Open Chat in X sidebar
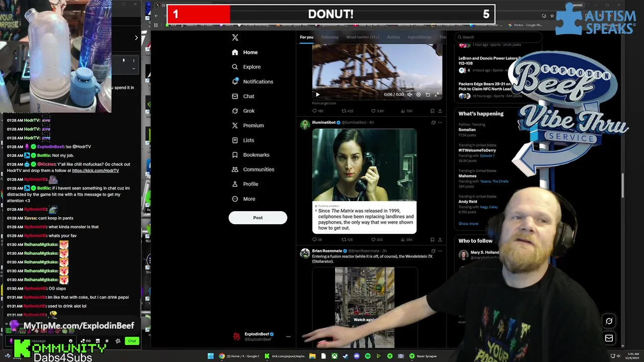Image resolution: width=644 pixels, height=362 pixels. click(x=243, y=96)
